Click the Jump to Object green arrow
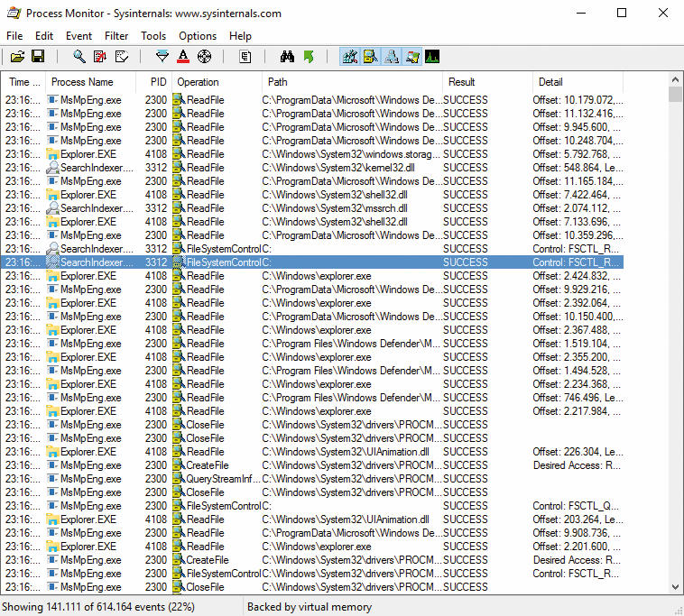This screenshot has height=616, width=684. (309, 57)
